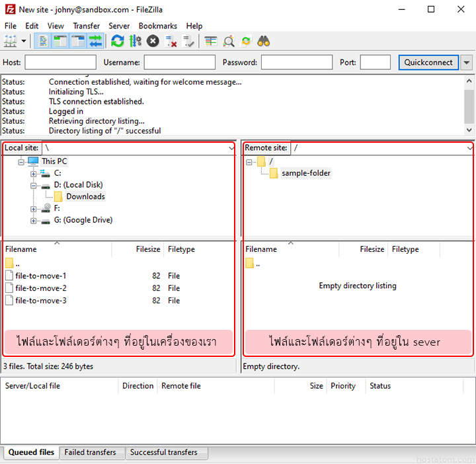Viewport: 476px width, 464px height.
Task: Open directory comparison icon
Action: tap(229, 41)
